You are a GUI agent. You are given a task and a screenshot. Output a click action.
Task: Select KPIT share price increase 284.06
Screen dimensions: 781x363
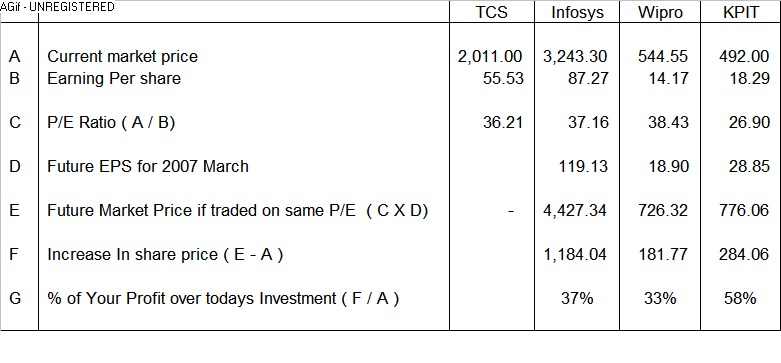pyautogui.click(x=744, y=254)
